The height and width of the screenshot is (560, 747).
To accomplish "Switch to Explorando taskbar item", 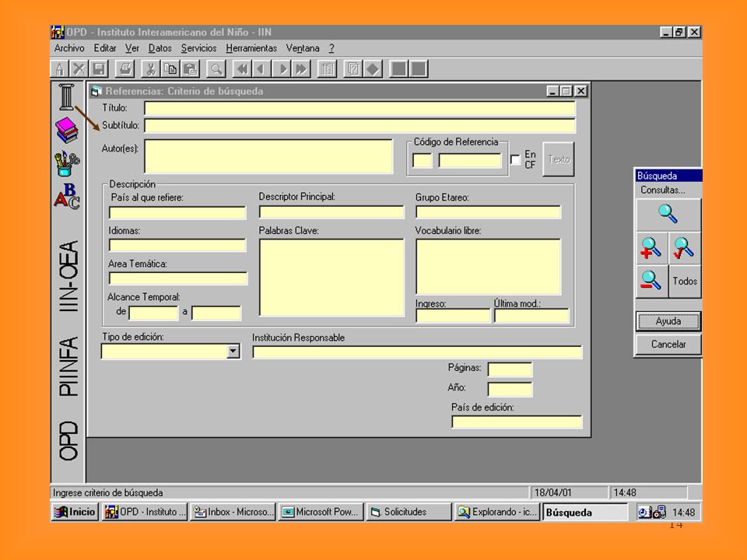I will tap(497, 512).
